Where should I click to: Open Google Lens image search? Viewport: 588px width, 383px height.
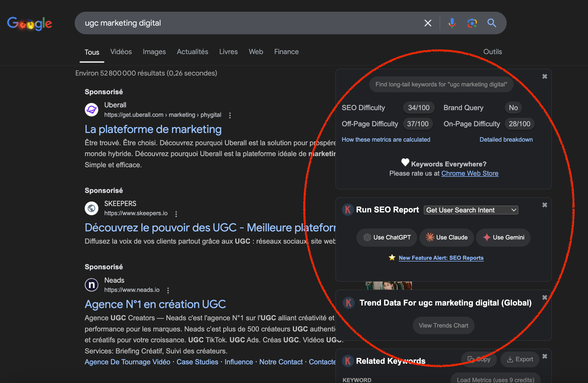pyautogui.click(x=472, y=23)
